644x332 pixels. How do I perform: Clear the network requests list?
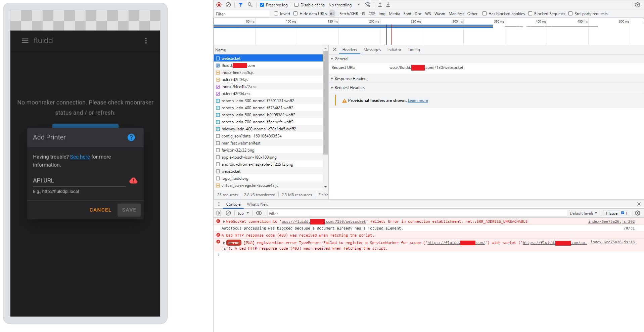point(229,4)
